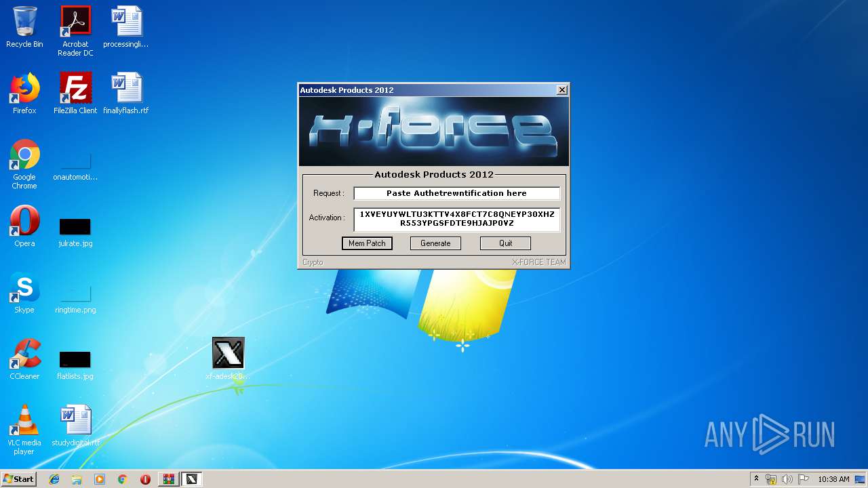Select flatlists.jpg image file

click(75, 363)
